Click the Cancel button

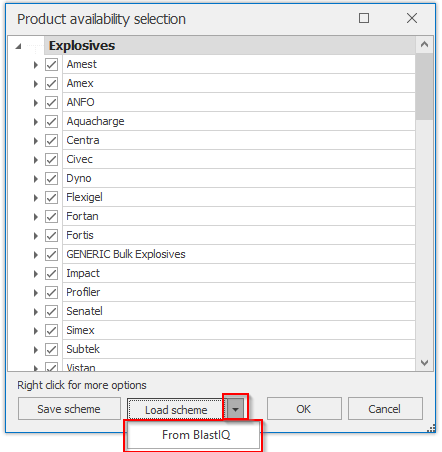click(x=385, y=409)
